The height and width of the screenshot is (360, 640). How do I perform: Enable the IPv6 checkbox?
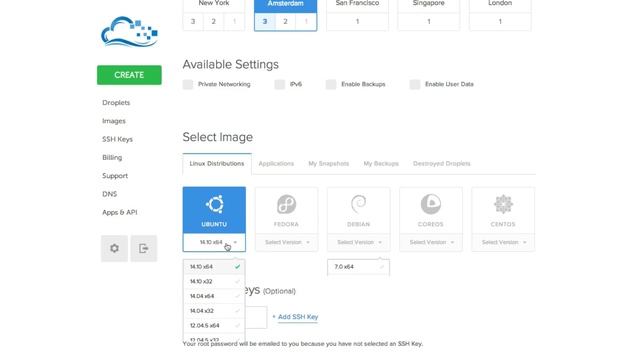280,84
